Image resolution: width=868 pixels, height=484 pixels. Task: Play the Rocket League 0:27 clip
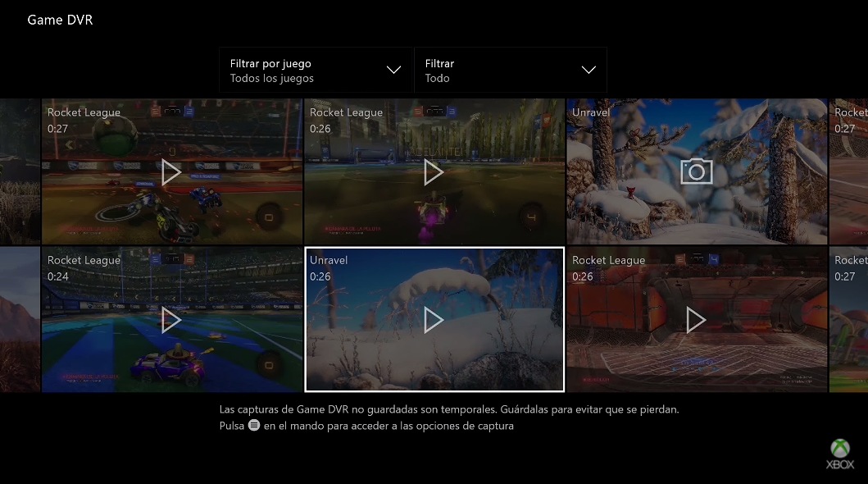[x=171, y=172]
